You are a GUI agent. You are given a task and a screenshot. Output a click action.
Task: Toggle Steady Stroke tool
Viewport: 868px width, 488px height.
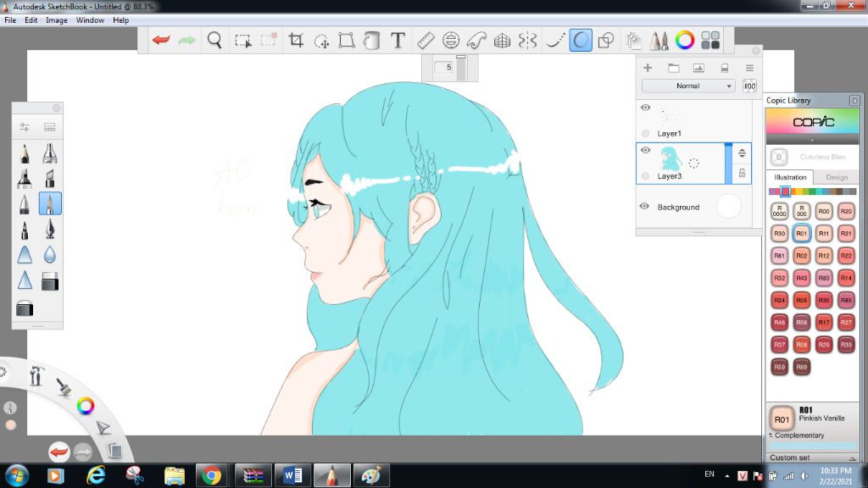pyautogui.click(x=554, y=40)
